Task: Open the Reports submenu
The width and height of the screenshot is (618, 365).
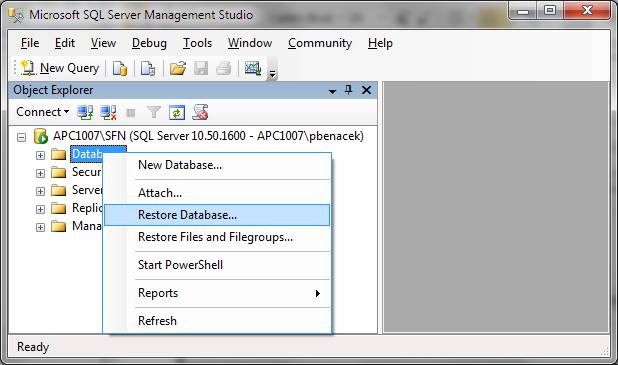Action: (217, 293)
